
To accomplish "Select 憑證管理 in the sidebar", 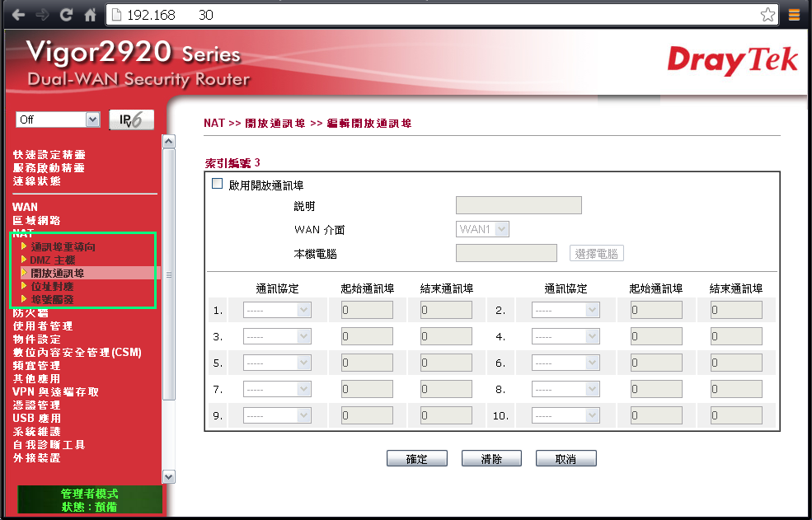I will [x=37, y=405].
